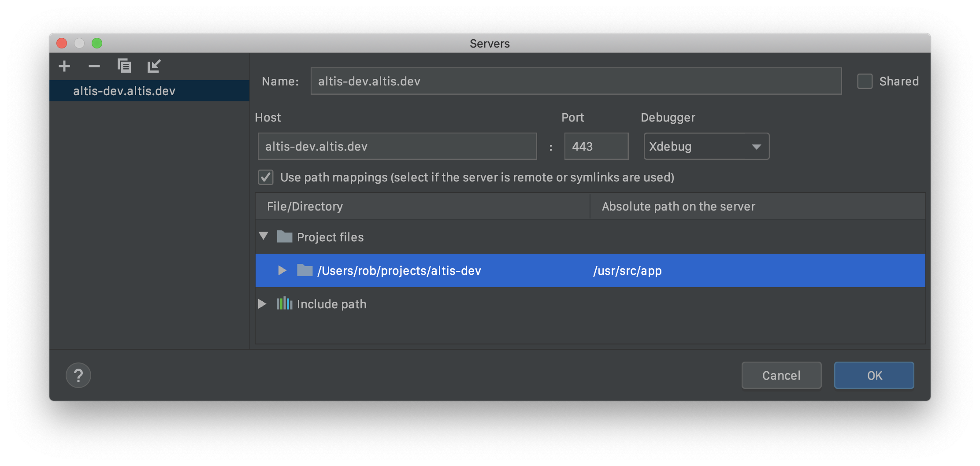Remove the selected server
This screenshot has width=980, height=466.
[x=93, y=66]
